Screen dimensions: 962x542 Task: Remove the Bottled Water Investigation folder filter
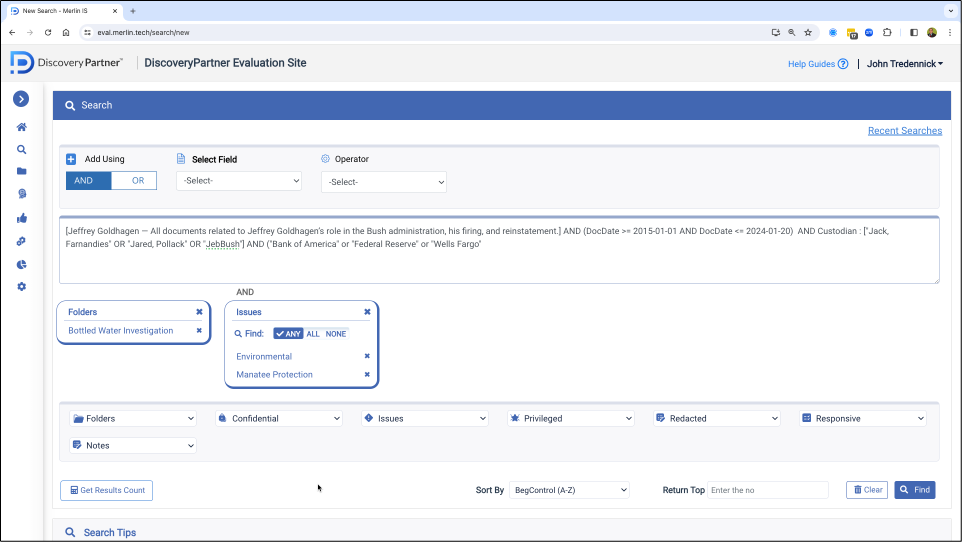pyautogui.click(x=199, y=331)
